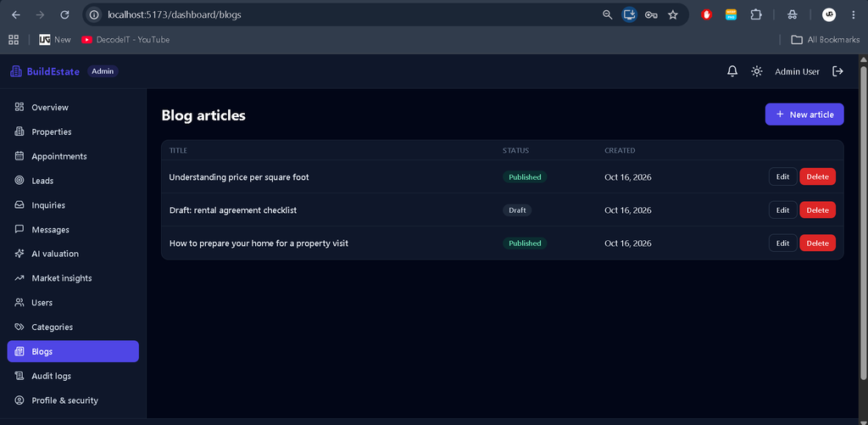Edit the Understanding price per square foot article
The width and height of the screenshot is (868, 425).
tap(782, 176)
